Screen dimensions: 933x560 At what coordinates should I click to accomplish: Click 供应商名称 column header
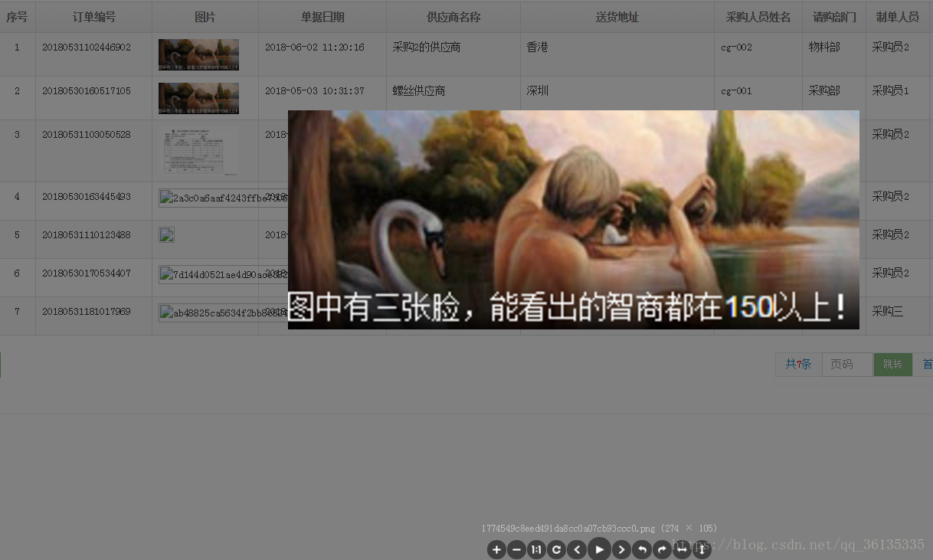[453, 17]
